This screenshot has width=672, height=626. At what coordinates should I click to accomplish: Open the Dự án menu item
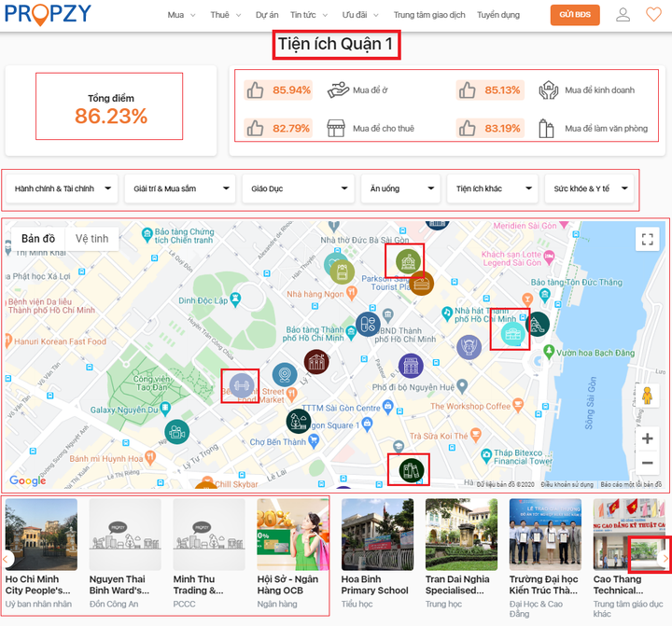click(266, 15)
